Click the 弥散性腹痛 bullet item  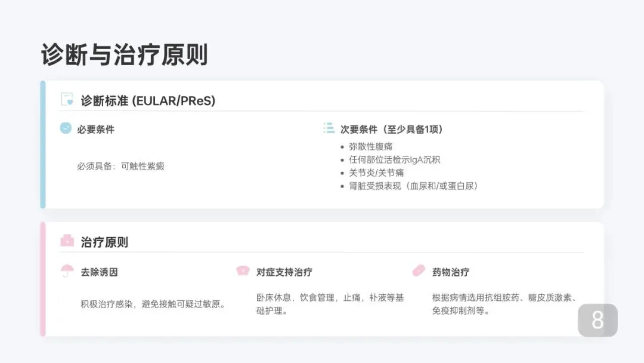[370, 146]
